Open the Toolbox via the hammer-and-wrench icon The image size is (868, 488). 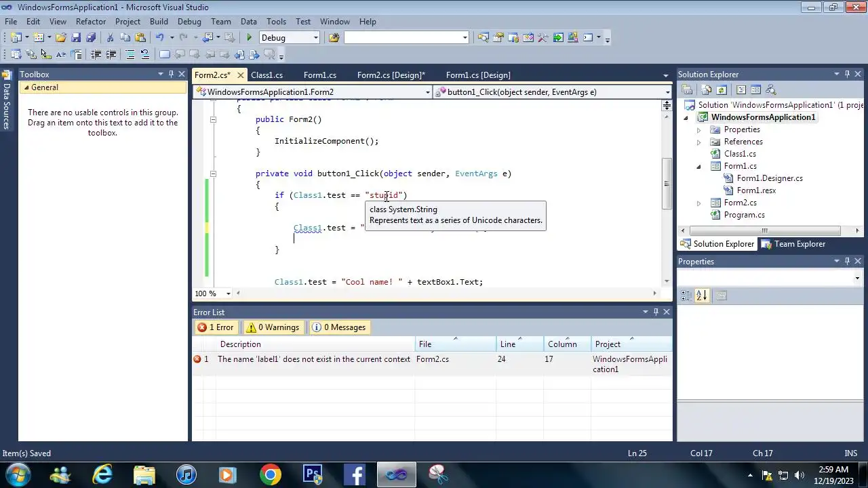coord(542,38)
